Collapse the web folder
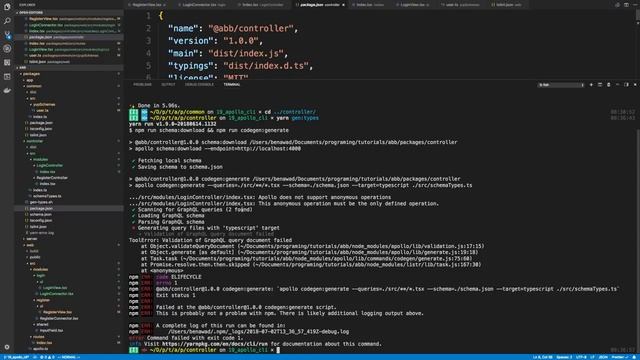This screenshot has height=360, width=640. pyautogui.click(x=30, y=245)
